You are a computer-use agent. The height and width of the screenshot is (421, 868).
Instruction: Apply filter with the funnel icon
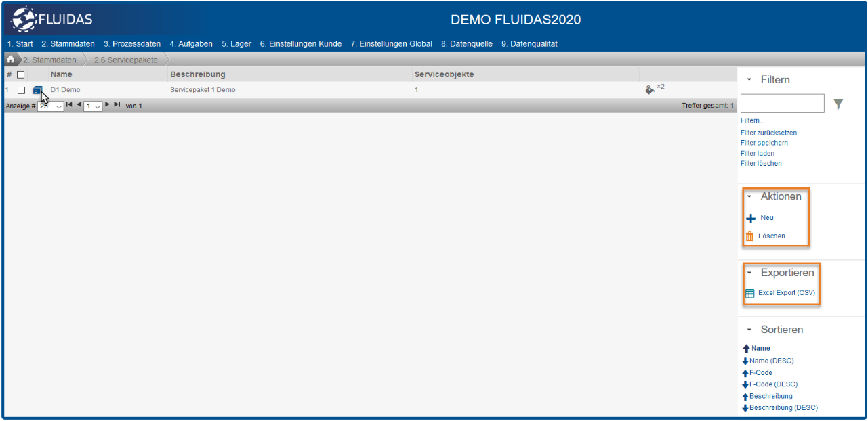(839, 104)
